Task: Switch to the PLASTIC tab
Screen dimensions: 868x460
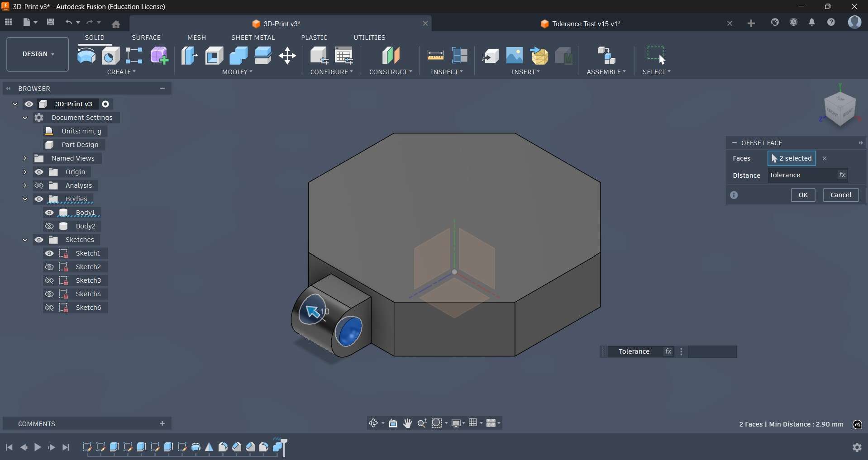Action: tap(315, 38)
